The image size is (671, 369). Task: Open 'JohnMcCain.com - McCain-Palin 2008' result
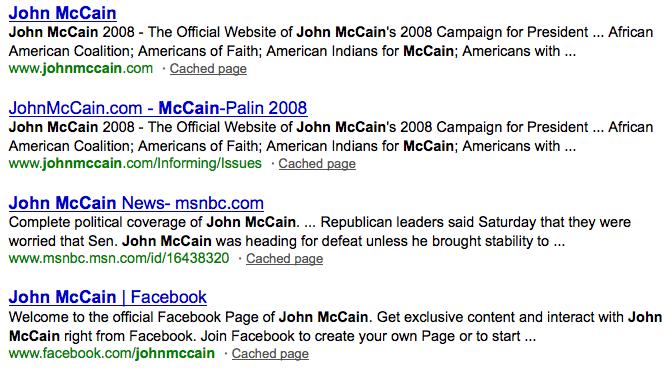[158, 108]
